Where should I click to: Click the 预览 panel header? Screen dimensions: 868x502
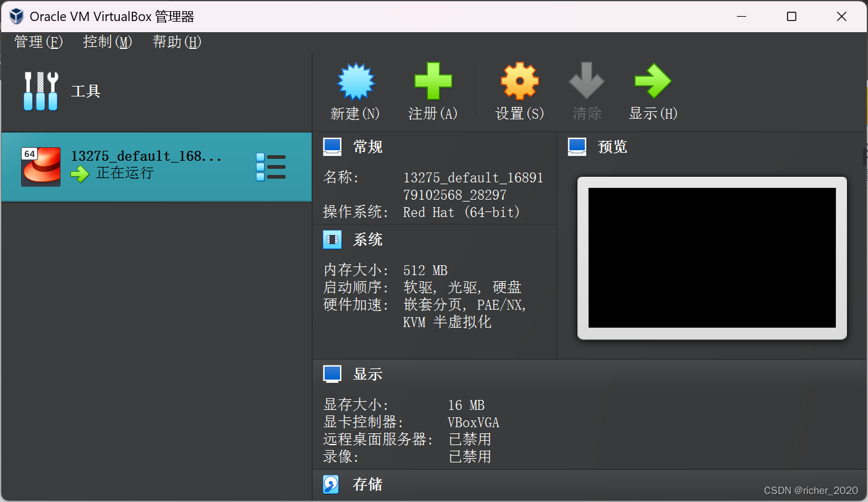pos(613,147)
